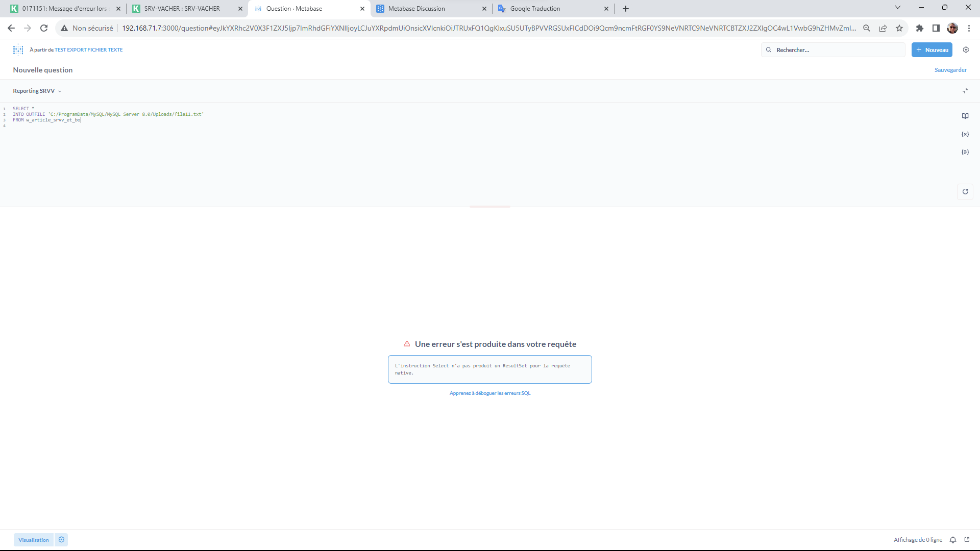
Task: Reload the current page
Action: [44, 28]
